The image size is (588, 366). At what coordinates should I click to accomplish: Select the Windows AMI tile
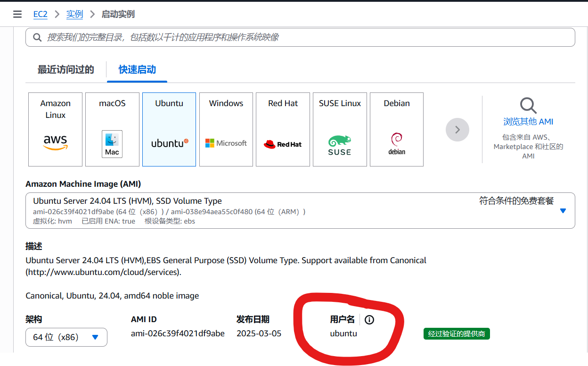click(226, 129)
